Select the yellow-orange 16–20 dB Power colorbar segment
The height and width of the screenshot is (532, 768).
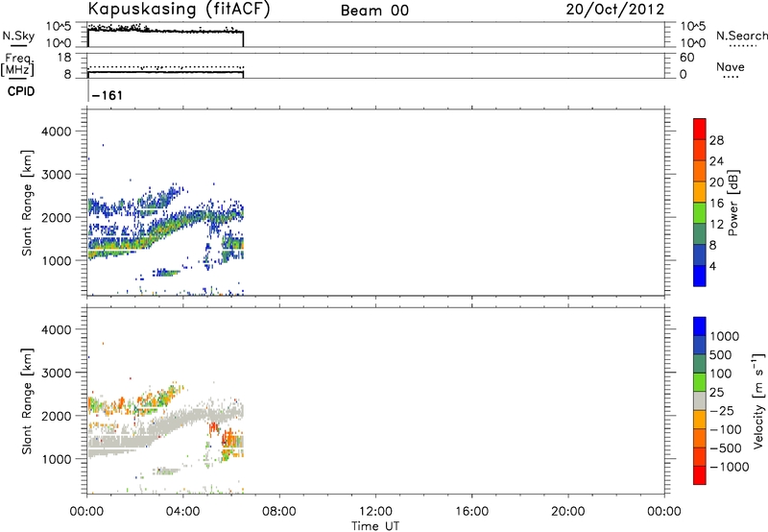[700, 191]
